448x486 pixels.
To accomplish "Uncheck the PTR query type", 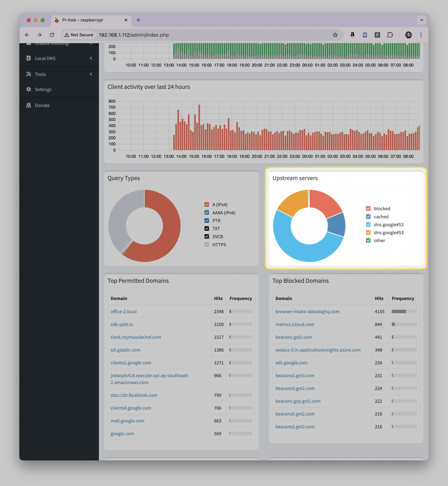I will coord(207,221).
